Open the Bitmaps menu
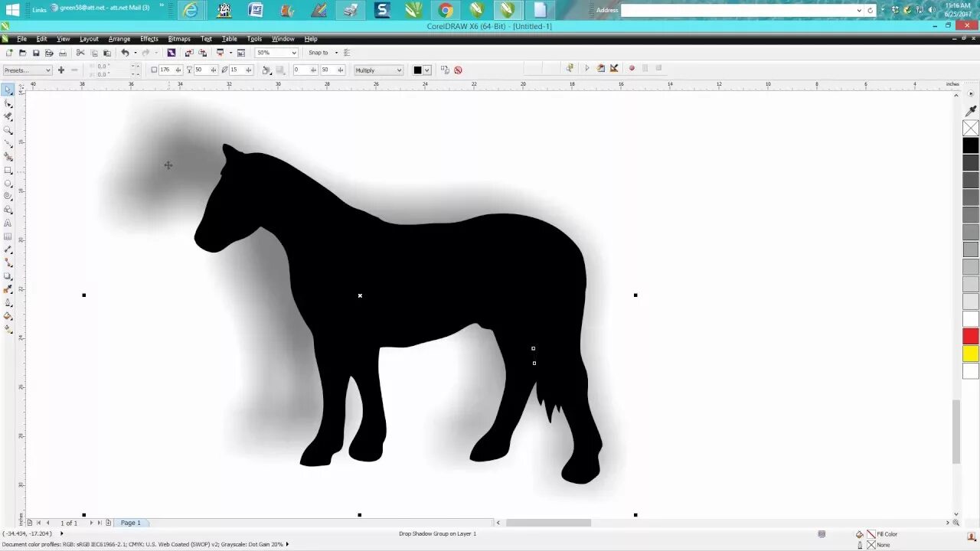Screen dimensions: 980x551 click(x=179, y=39)
